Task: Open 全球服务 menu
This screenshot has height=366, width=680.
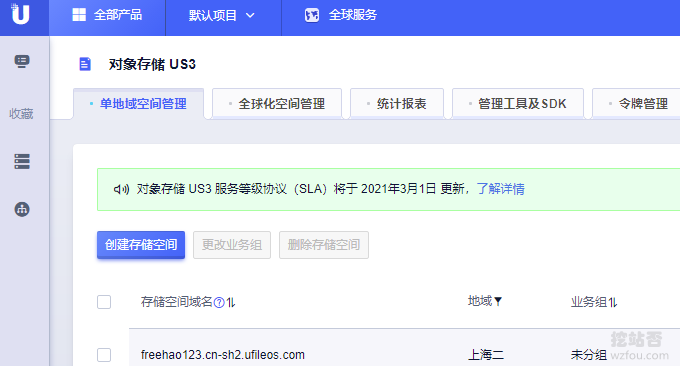Action: (x=340, y=15)
